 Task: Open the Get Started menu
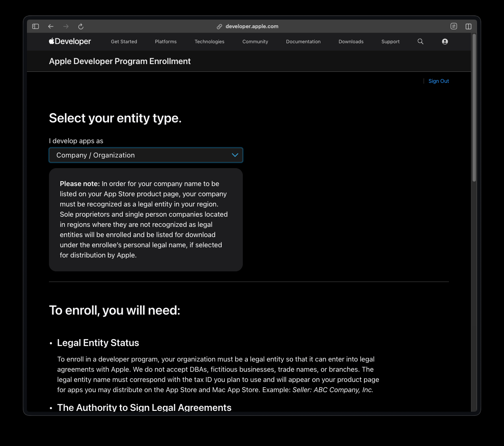124,42
